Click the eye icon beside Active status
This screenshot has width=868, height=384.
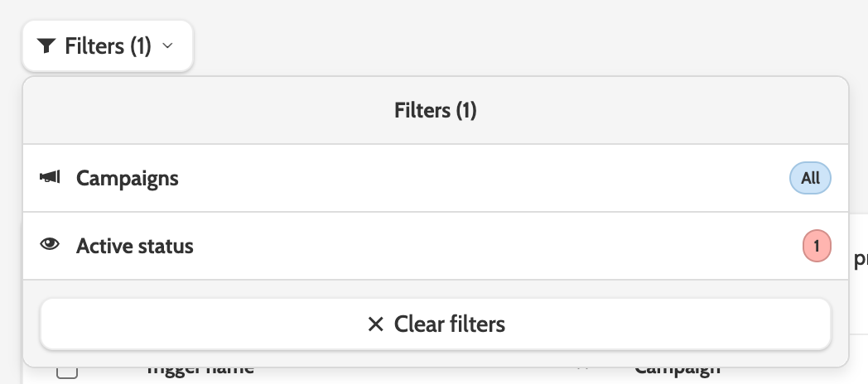point(50,246)
